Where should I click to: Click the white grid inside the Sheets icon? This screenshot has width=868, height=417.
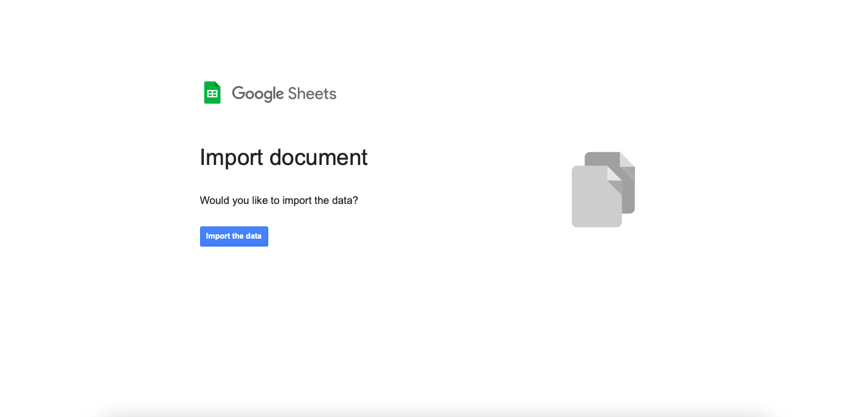coord(212,94)
